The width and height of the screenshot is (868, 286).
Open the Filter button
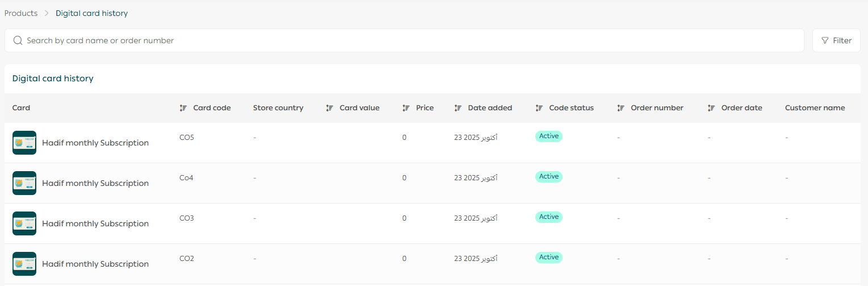pos(836,40)
